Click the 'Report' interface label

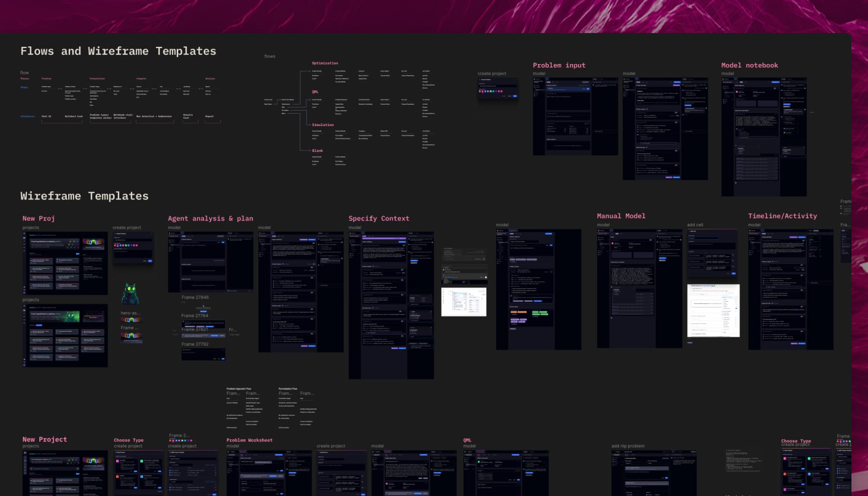pyautogui.click(x=209, y=116)
